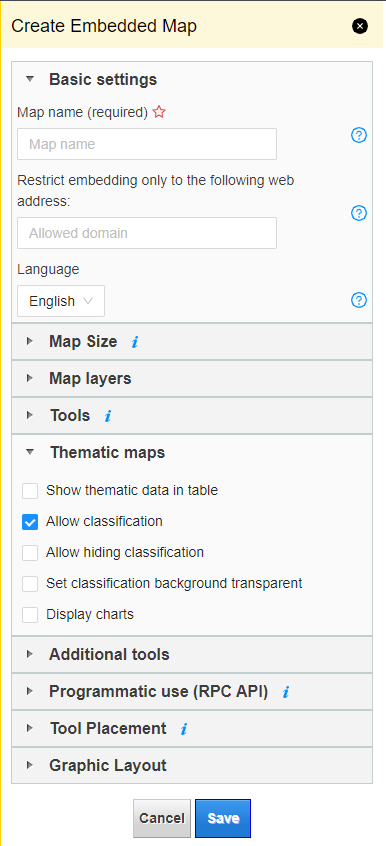Open help for allowed domain restriction

pos(359,214)
